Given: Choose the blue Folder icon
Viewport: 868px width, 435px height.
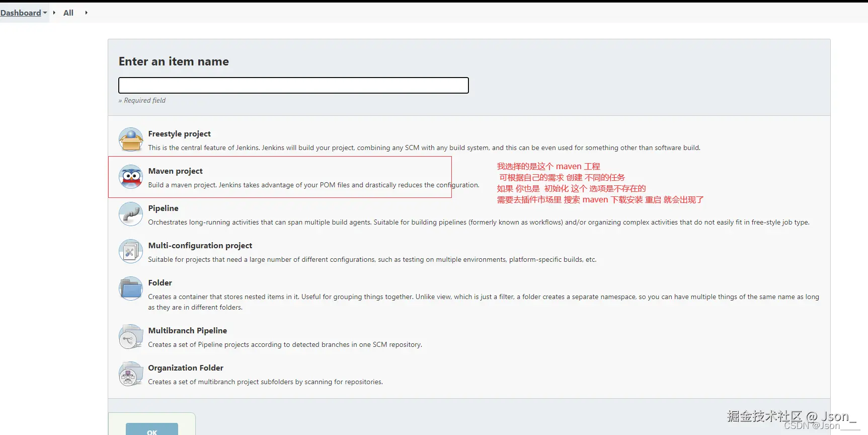Looking at the screenshot, I should pos(131,288).
